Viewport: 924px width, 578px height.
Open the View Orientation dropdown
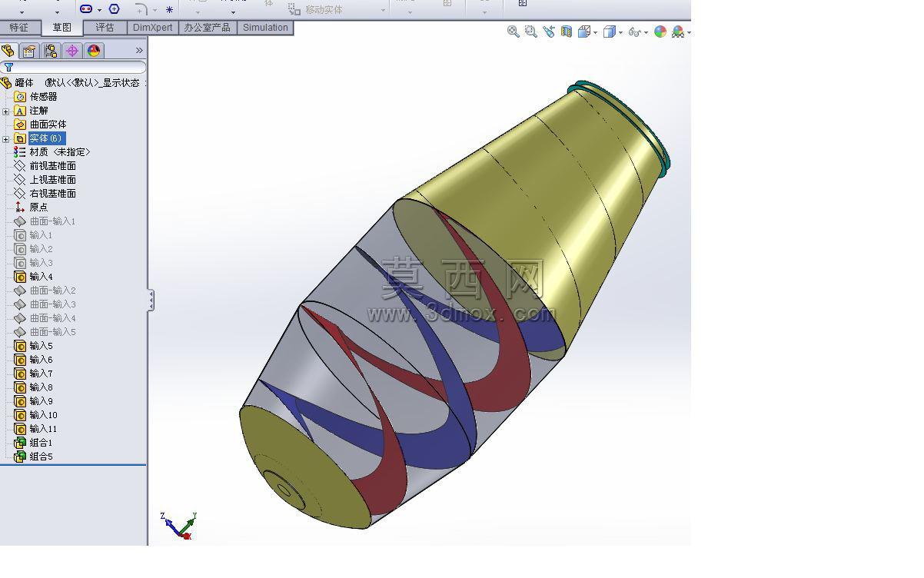tap(587, 32)
